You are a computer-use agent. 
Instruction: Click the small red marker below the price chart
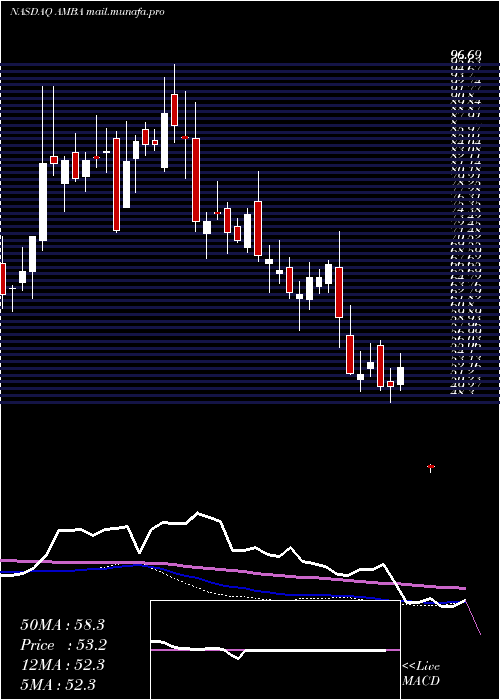point(431,467)
